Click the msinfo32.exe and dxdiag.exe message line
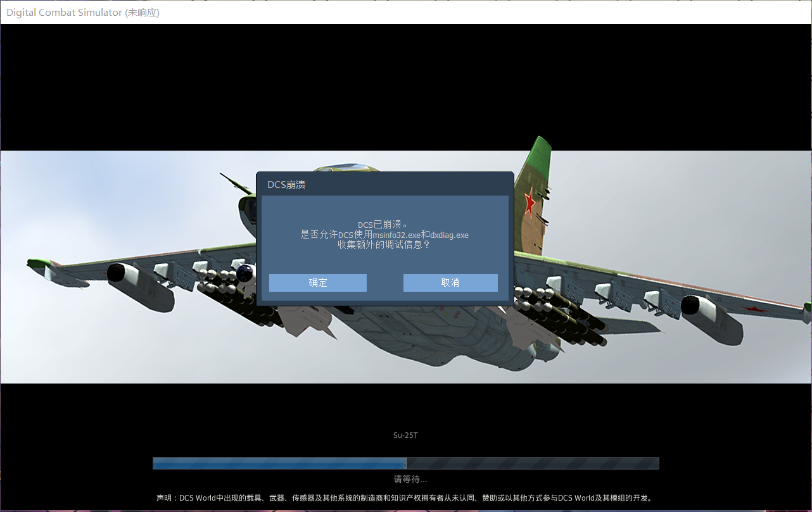Image resolution: width=812 pixels, height=512 pixels. point(384,235)
